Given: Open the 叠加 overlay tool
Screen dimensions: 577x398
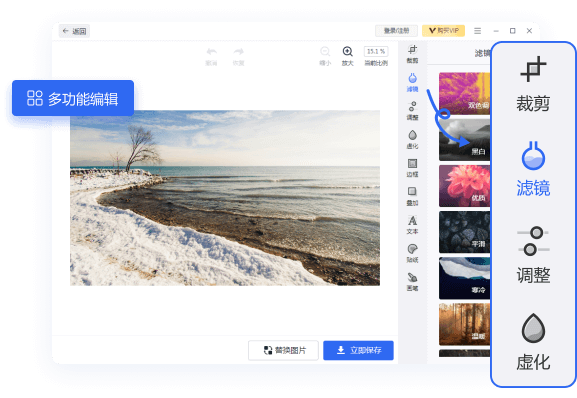Looking at the screenshot, I should (413, 196).
